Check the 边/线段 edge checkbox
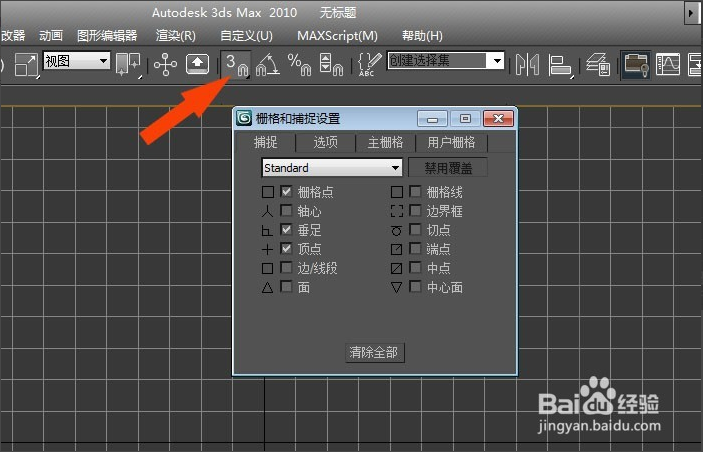The image size is (703, 452). 286,268
